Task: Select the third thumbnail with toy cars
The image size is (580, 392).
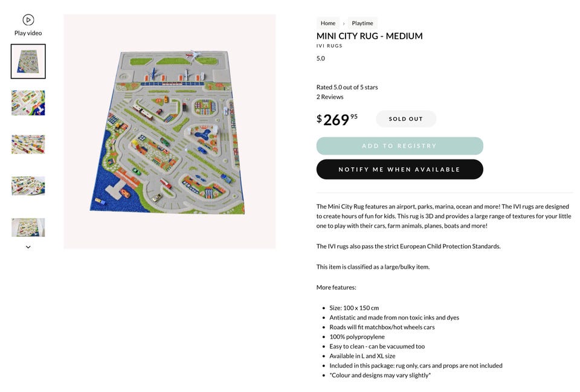Action: click(x=28, y=144)
